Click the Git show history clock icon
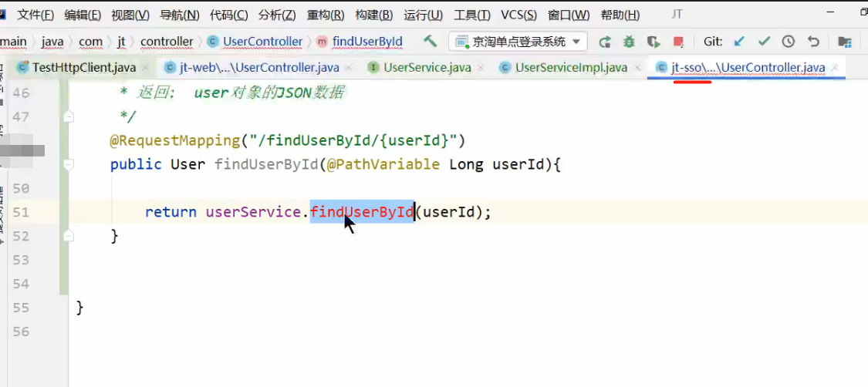This screenshot has height=387, width=868. tap(789, 42)
